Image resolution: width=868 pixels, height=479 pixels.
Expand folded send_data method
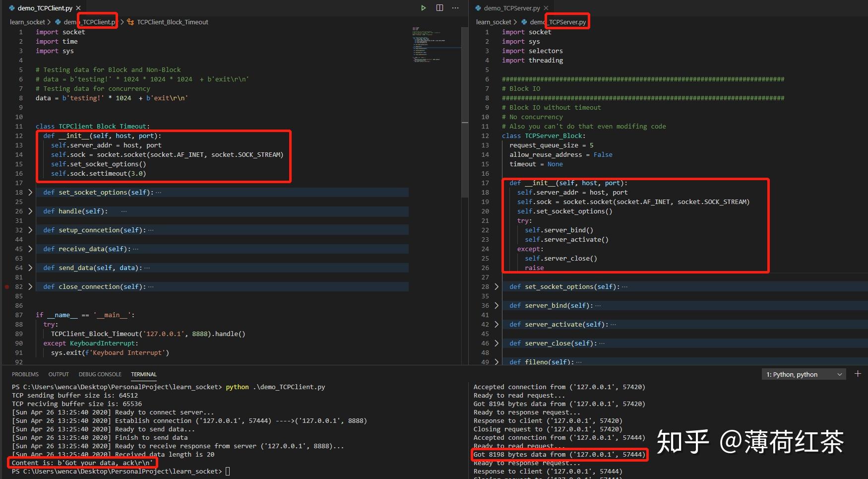click(30, 268)
